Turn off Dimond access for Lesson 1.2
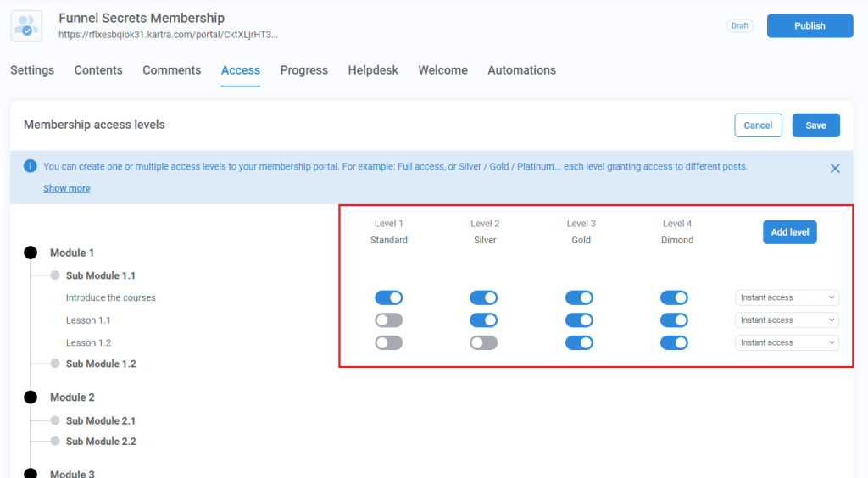Screen dimensions: 868x478 click(674, 343)
